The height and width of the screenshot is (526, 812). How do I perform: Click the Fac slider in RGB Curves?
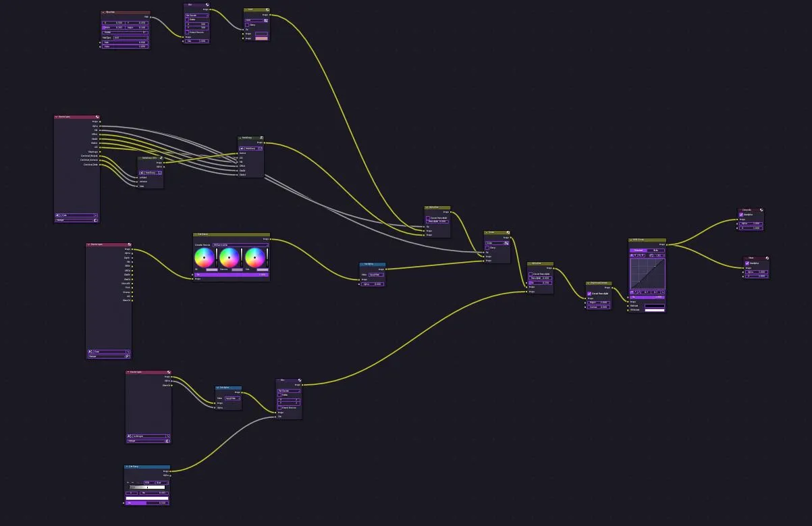(x=647, y=297)
